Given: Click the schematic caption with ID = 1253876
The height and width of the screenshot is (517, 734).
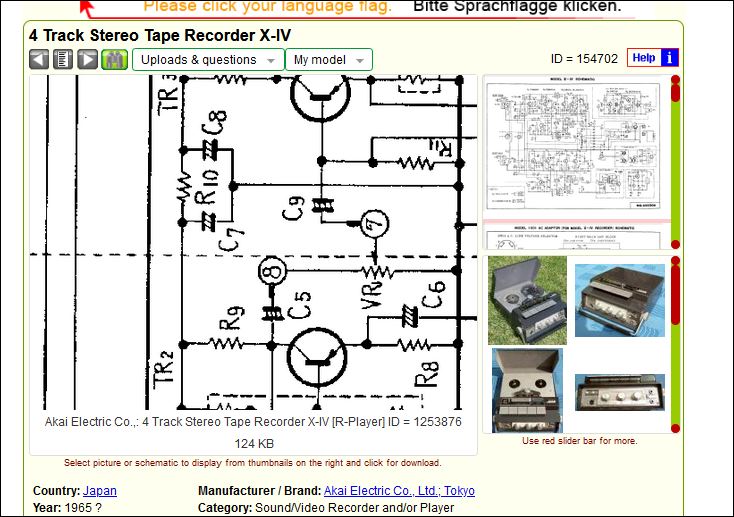Looking at the screenshot, I should pyautogui.click(x=253, y=421).
